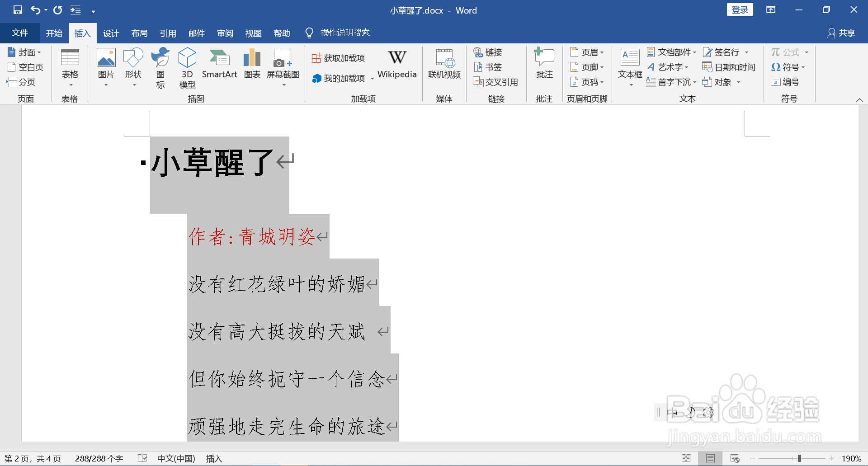Click the 共享 button
Screen dimensions: 868x466
pyautogui.click(x=841, y=33)
